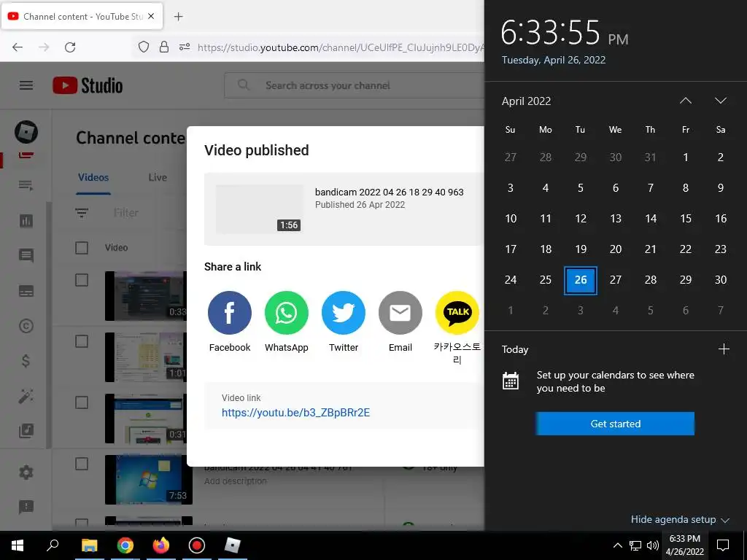This screenshot has width=747, height=560.
Task: Open Customization magic wand icon
Action: (26, 396)
